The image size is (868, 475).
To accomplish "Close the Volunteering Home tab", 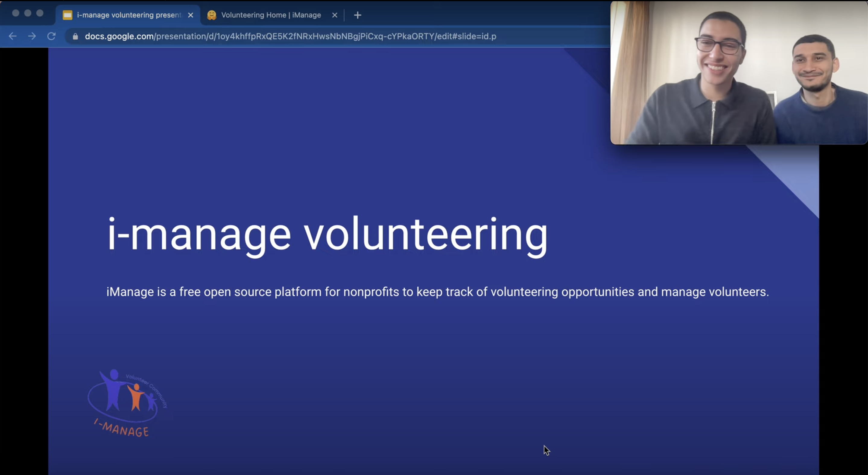I will pos(334,15).
